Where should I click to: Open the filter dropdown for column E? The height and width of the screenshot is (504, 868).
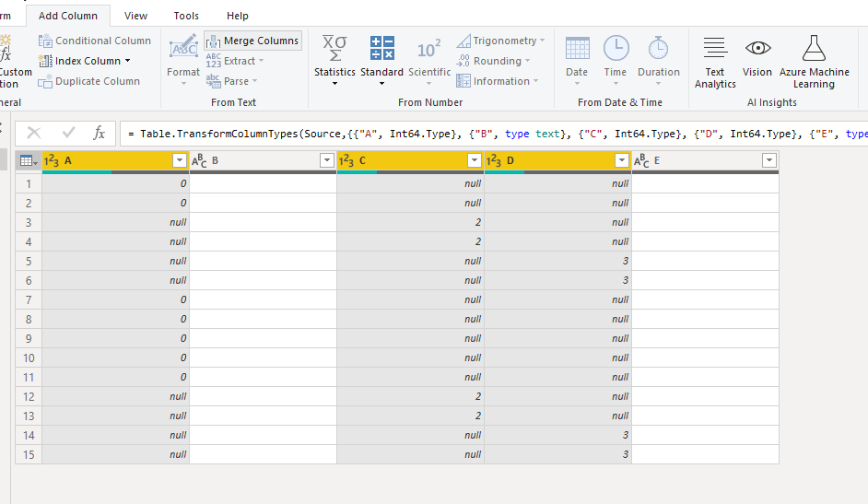click(768, 160)
